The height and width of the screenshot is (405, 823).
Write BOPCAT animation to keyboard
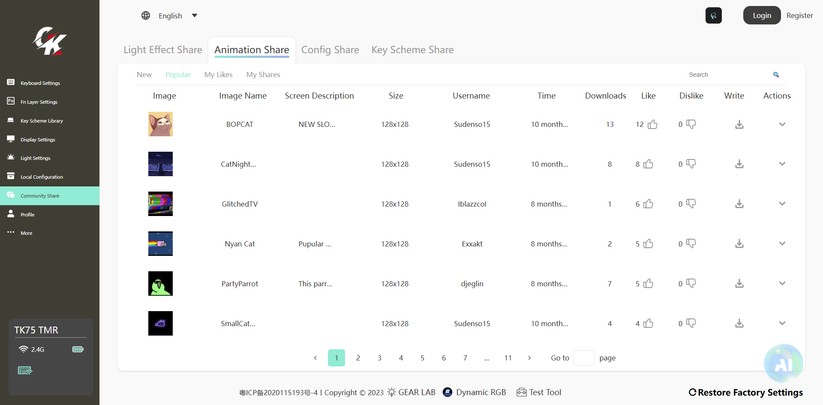pyautogui.click(x=739, y=124)
